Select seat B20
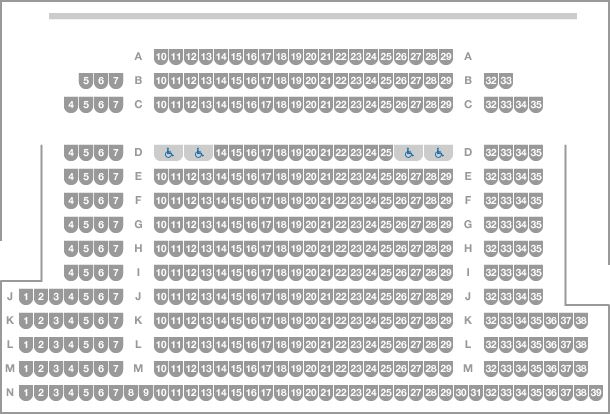Viewport: 610px width, 414px height. (311, 81)
